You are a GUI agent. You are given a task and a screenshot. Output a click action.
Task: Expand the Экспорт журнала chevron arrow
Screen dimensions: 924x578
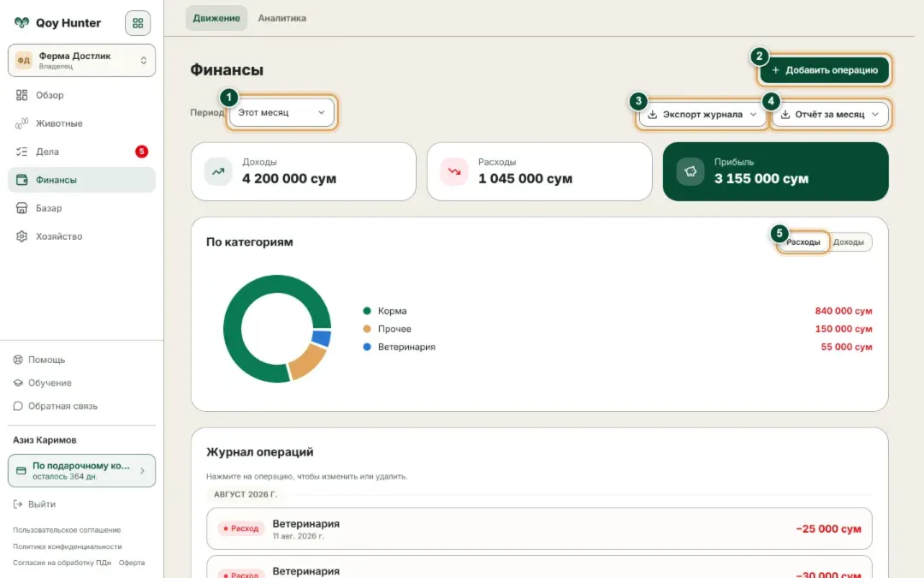click(753, 115)
